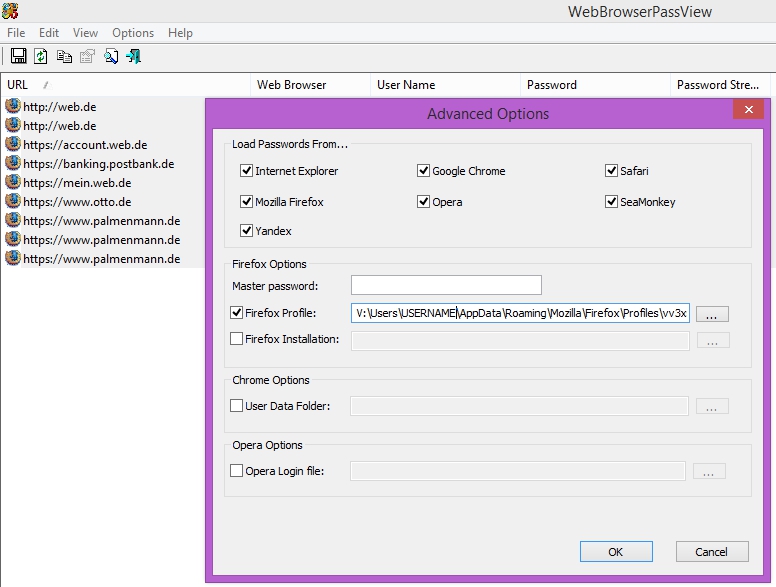This screenshot has height=587, width=776.
Task: Uncheck the Internet Explorer checkbox
Action: pos(247,171)
